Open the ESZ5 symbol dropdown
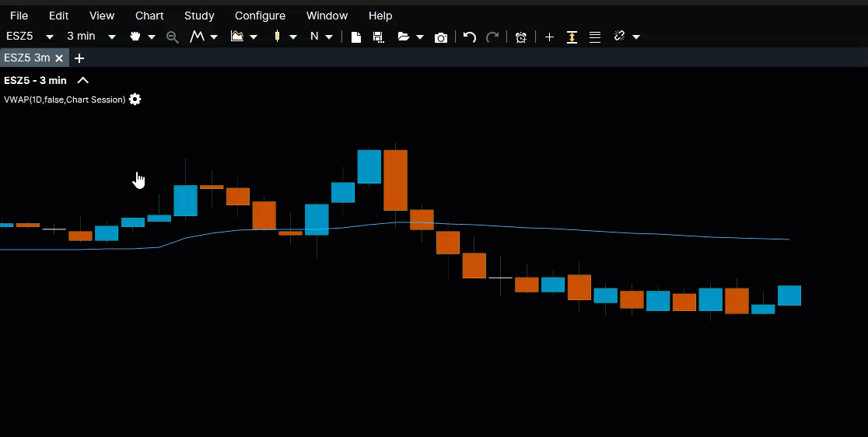The width and height of the screenshot is (868, 437). [50, 37]
